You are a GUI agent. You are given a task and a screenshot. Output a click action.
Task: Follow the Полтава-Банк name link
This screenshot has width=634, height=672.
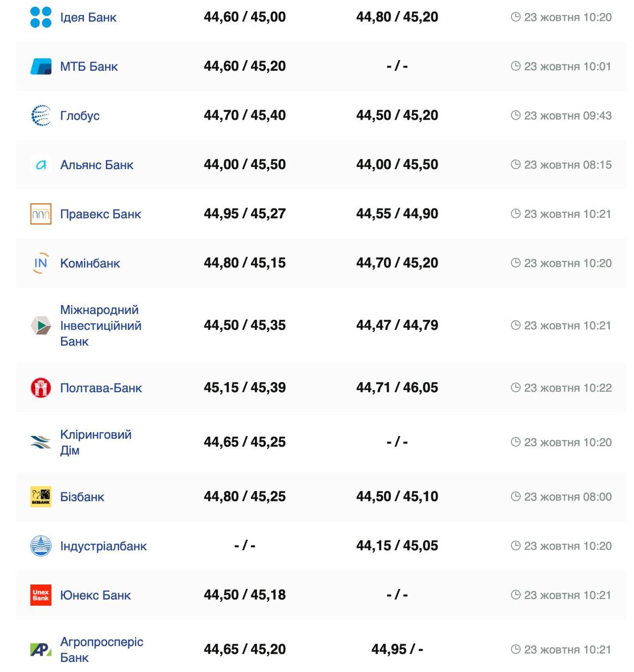pyautogui.click(x=101, y=388)
